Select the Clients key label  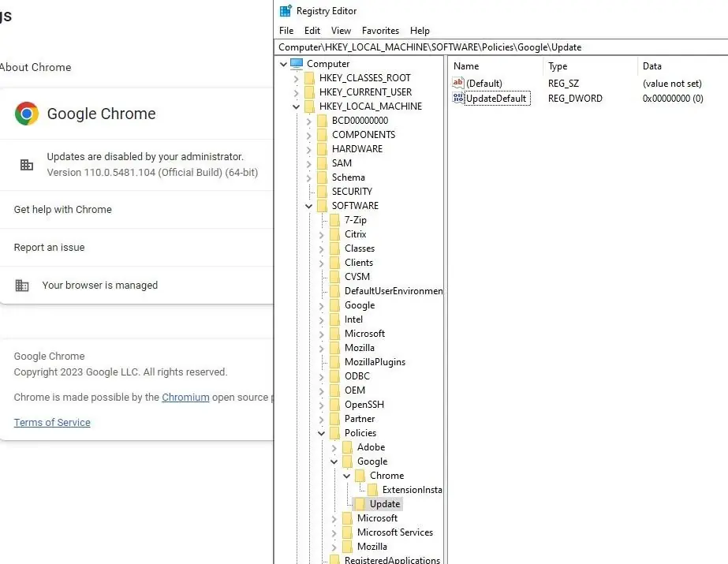click(358, 263)
